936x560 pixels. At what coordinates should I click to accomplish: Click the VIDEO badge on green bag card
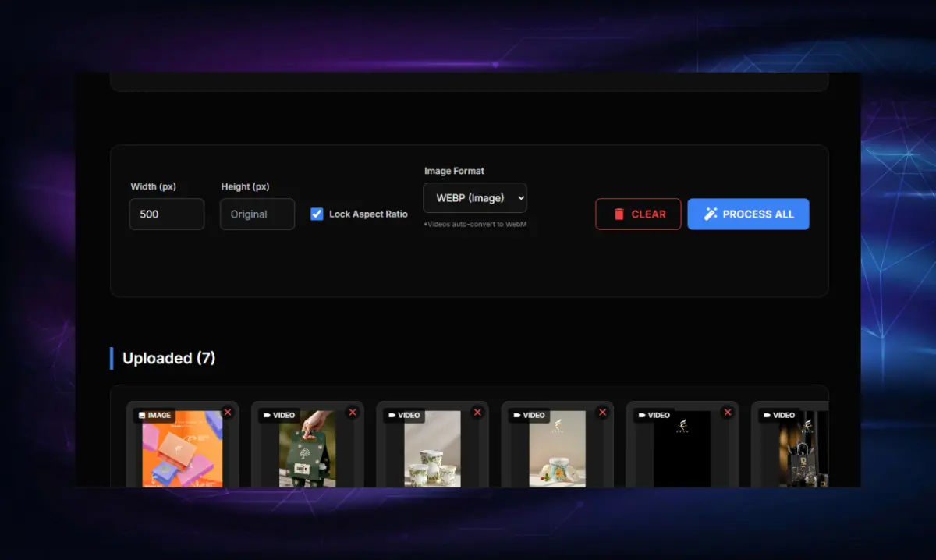(278, 416)
